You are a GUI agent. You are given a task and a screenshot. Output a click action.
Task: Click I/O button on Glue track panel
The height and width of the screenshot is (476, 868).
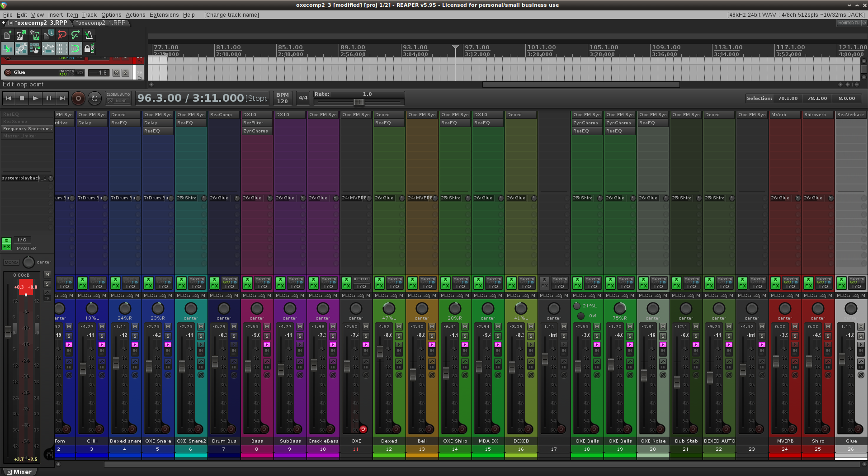click(80, 72)
